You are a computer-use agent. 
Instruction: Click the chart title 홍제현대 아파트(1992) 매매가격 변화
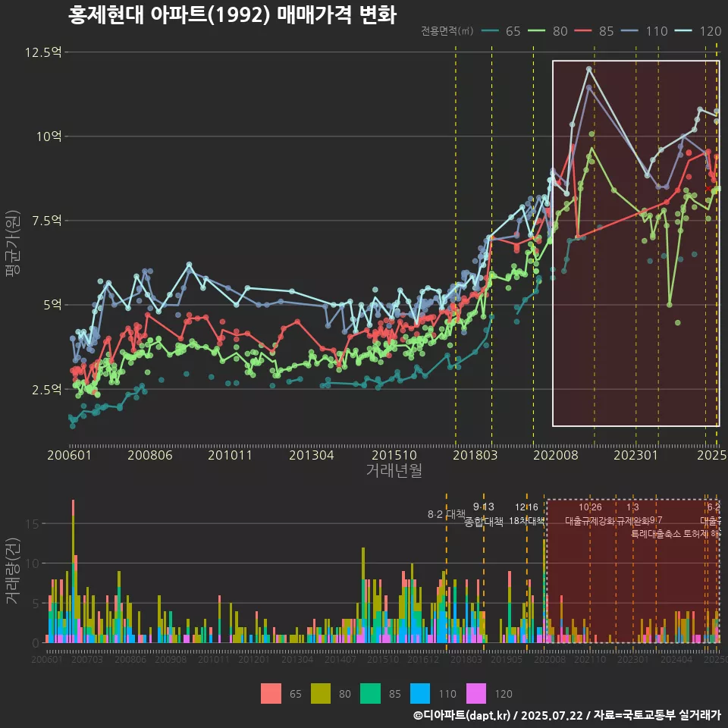[232, 15]
